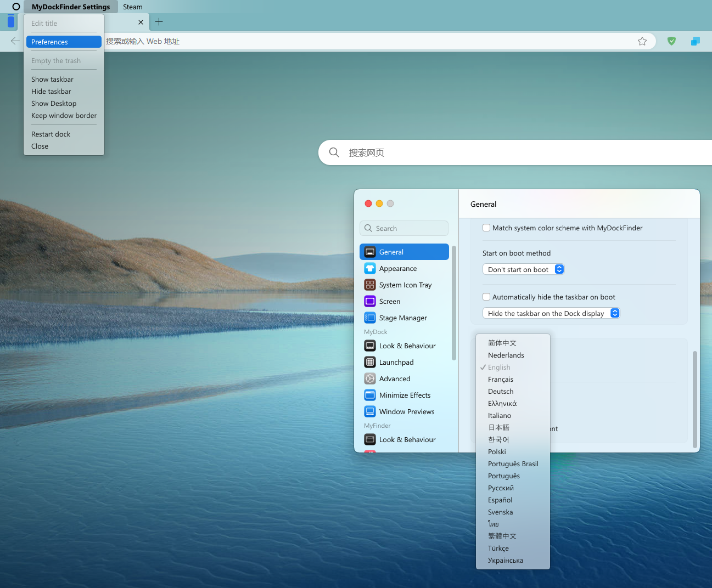Screen dimensions: 712x588
Task: Click the blue pinned tab icon
Action: [x=11, y=22]
